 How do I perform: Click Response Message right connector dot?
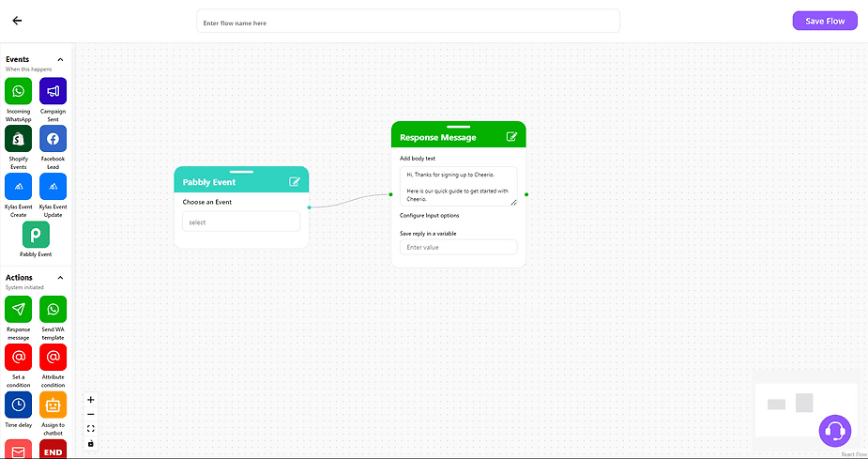click(x=526, y=194)
